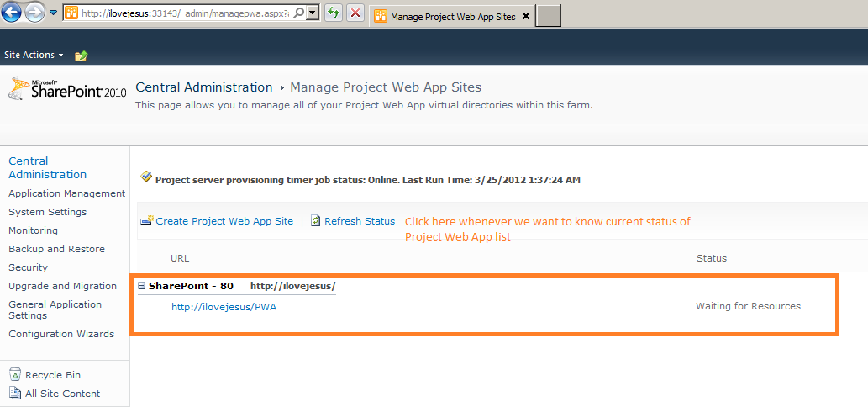Expand the address bar URL dropdown arrow
The width and height of the screenshot is (868, 407).
point(313,13)
